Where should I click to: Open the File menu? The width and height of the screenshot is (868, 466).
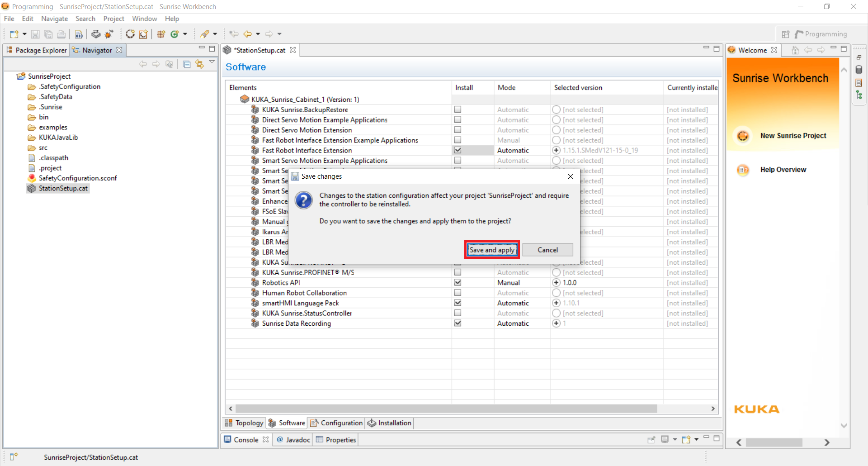pyautogui.click(x=9, y=19)
